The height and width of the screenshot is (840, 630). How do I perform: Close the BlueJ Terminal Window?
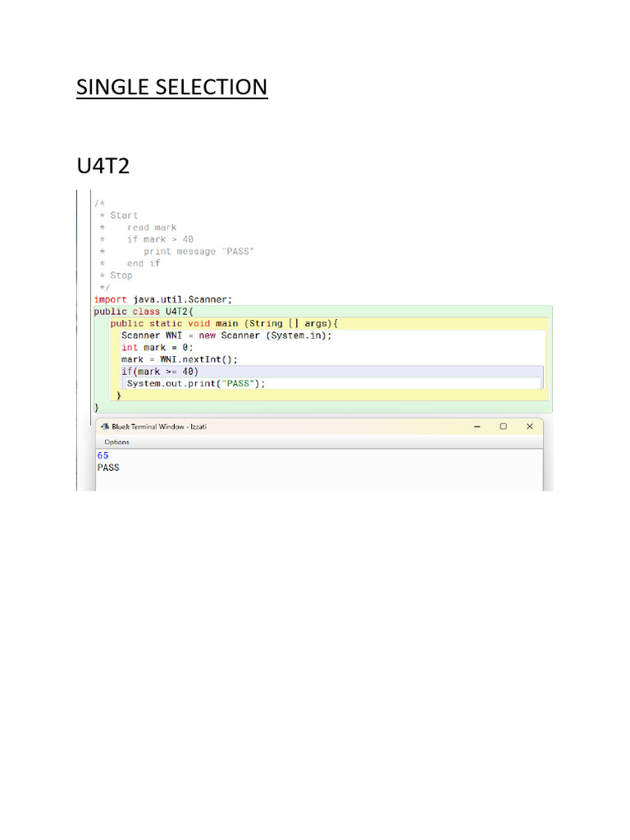click(529, 427)
